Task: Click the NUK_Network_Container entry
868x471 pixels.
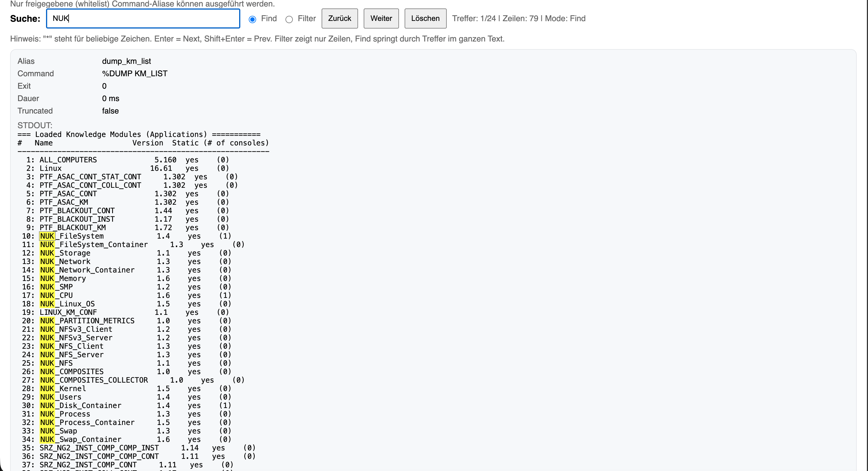Action: click(87, 270)
